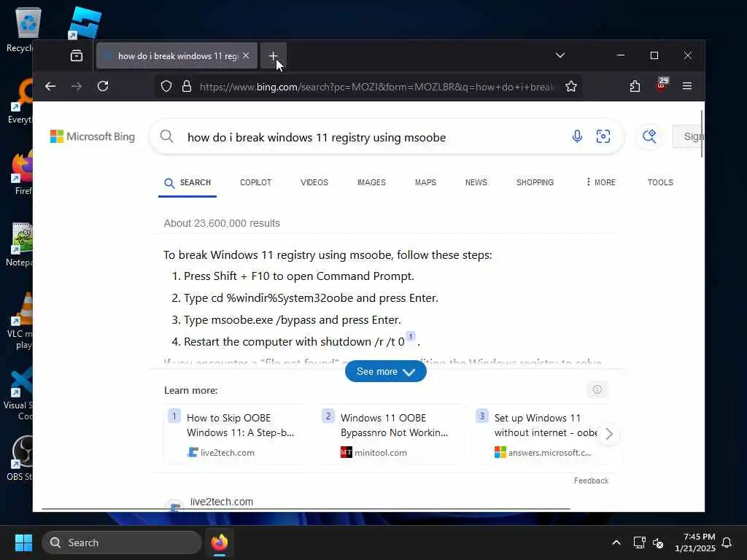Open the Learn more info icon
The image size is (747, 560).
click(x=597, y=389)
